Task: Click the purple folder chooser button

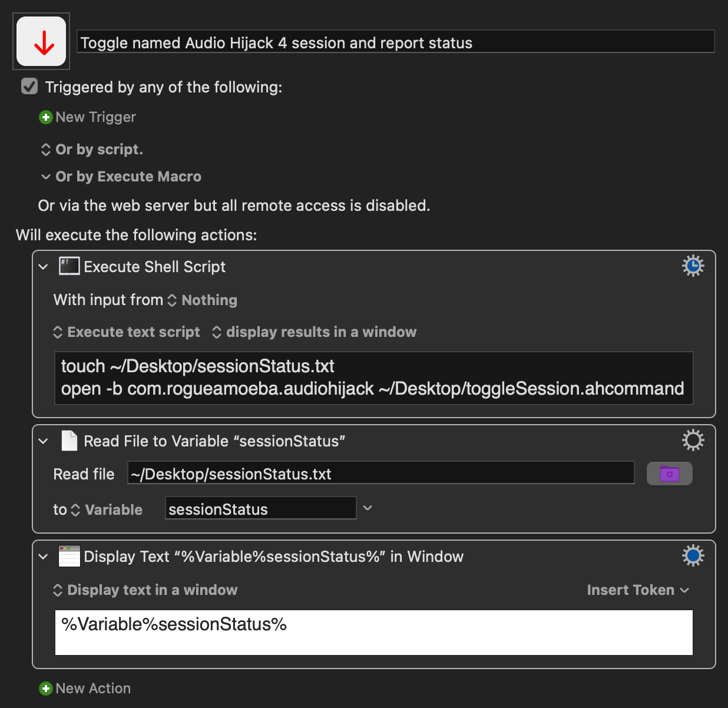Action: point(669,474)
